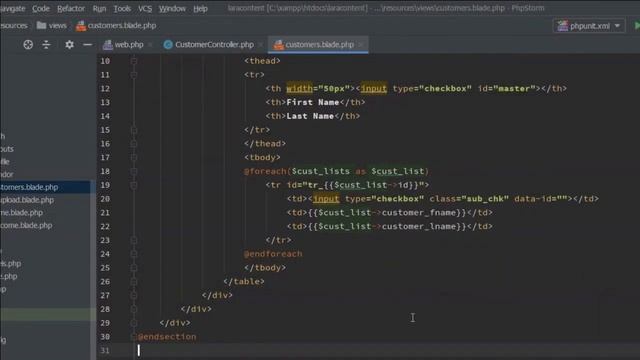This screenshot has height=360, width=640.
Task: Click the class="sub_chk" attribute on line 20
Action: coord(469,199)
